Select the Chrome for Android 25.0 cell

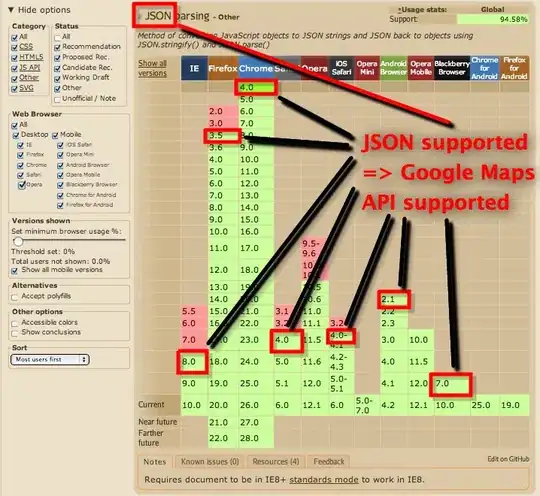485,405
